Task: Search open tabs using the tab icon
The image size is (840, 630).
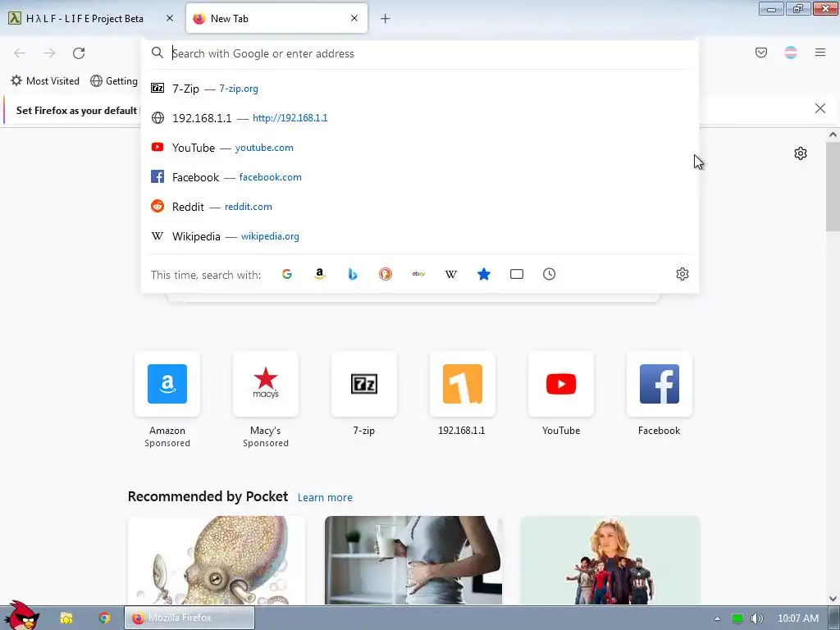Action: tap(517, 274)
